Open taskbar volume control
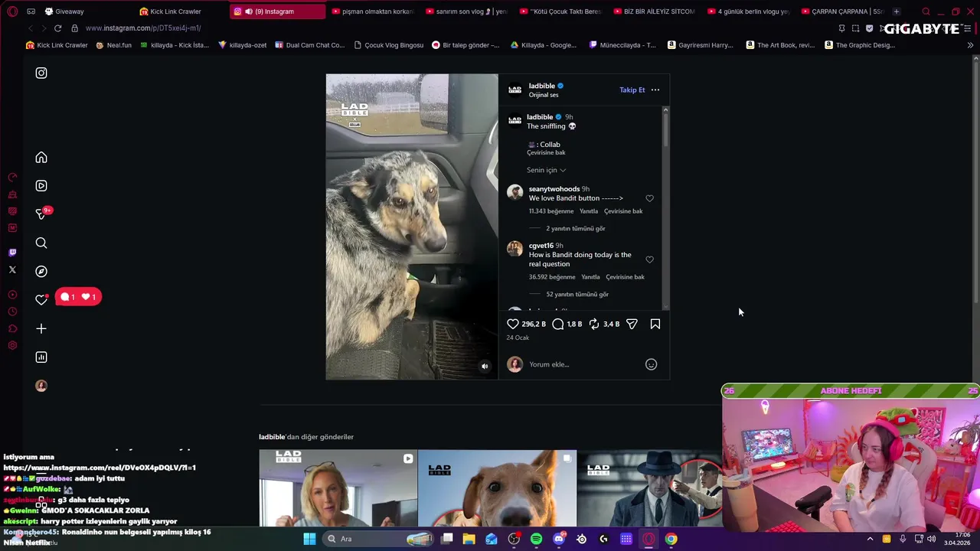 point(931,539)
